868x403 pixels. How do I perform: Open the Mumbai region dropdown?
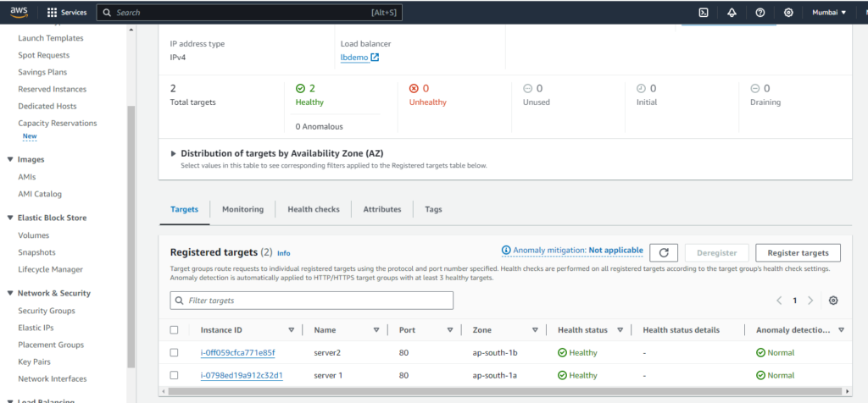tap(829, 13)
